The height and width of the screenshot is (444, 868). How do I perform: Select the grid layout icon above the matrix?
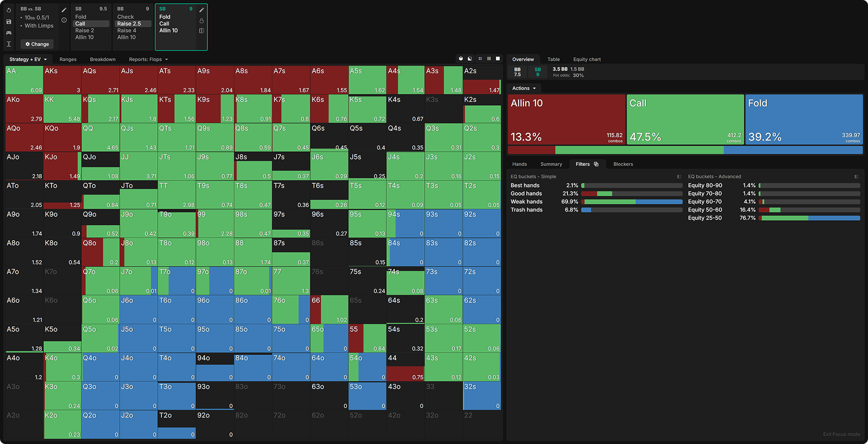tap(489, 59)
